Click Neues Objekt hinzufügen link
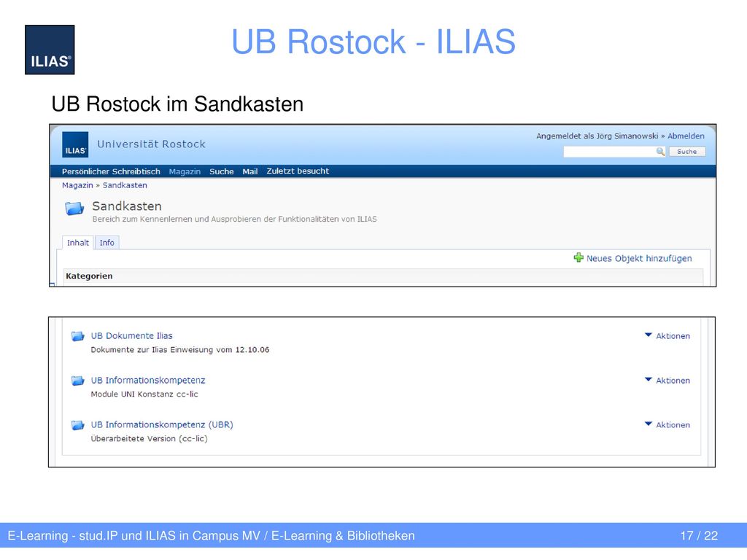The image size is (747, 560). coord(639,258)
